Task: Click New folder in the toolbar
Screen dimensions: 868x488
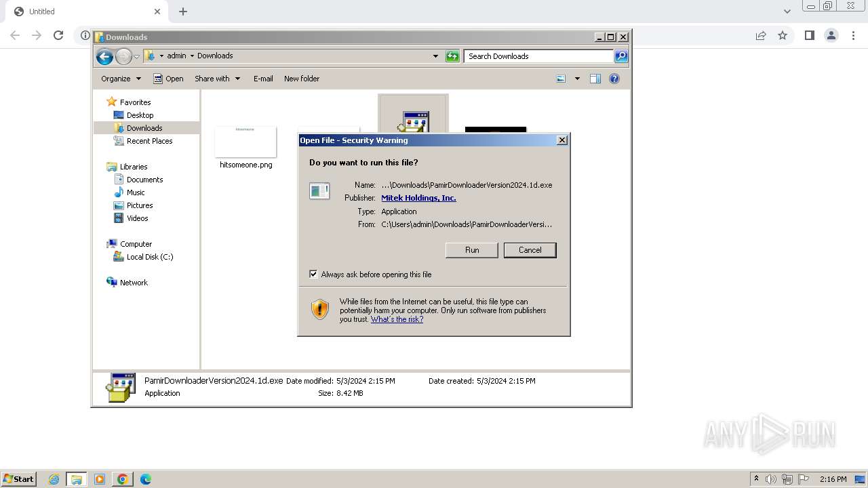Action: tap(302, 79)
